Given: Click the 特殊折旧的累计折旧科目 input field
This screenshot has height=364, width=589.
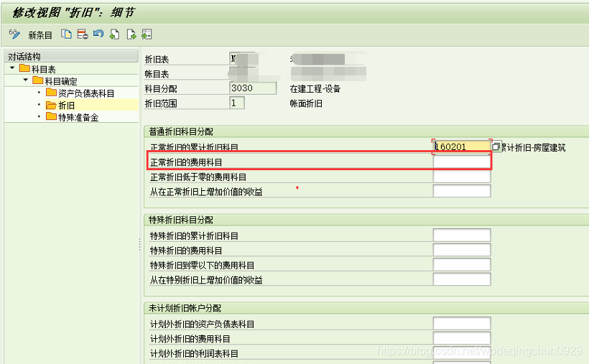Looking at the screenshot, I should [x=462, y=235].
